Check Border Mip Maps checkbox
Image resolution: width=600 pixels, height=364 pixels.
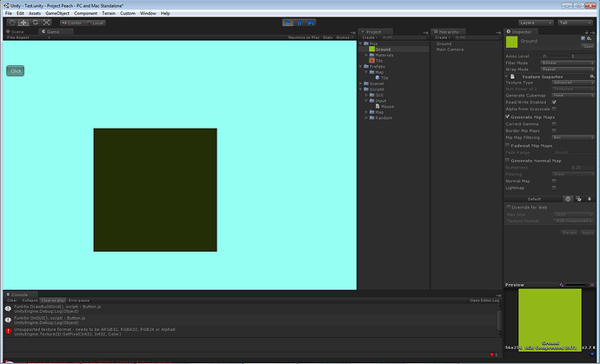554,131
